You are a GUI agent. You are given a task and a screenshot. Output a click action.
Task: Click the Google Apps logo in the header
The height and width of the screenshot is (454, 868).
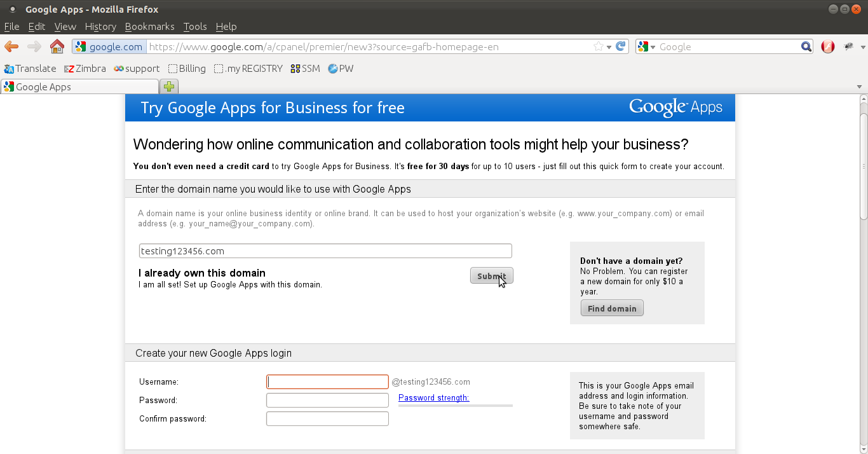pos(675,107)
